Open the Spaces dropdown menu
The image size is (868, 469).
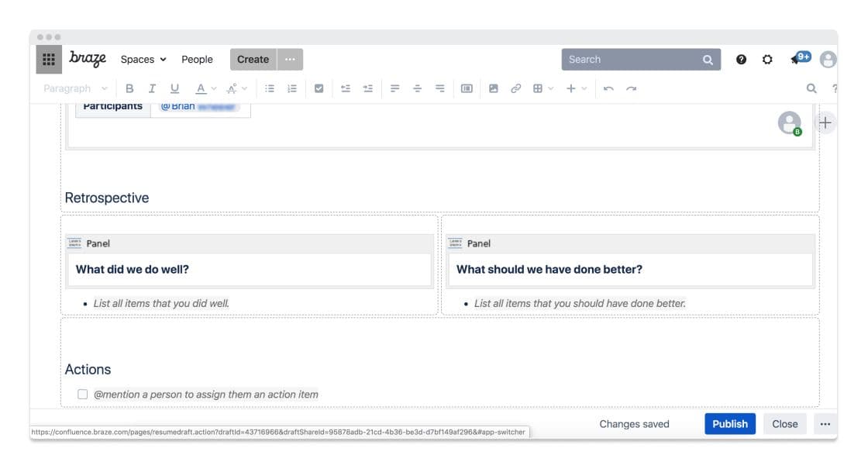[143, 60]
